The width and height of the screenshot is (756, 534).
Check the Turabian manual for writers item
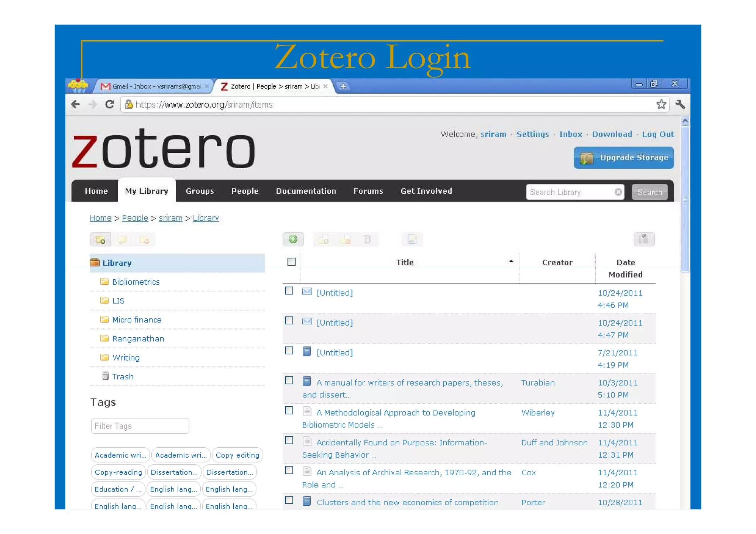click(x=289, y=380)
